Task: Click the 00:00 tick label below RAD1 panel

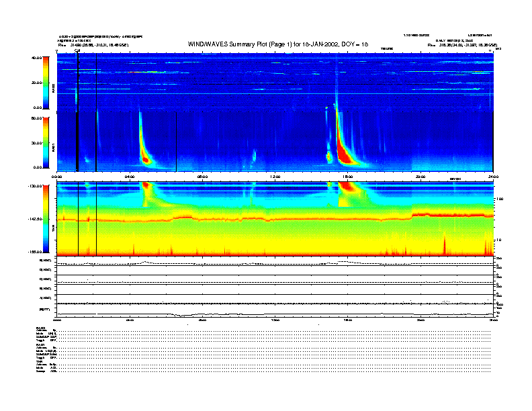Action: point(56,177)
